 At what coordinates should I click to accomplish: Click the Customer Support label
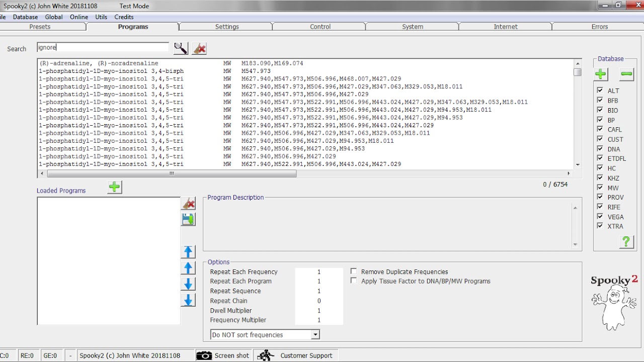tap(306, 355)
